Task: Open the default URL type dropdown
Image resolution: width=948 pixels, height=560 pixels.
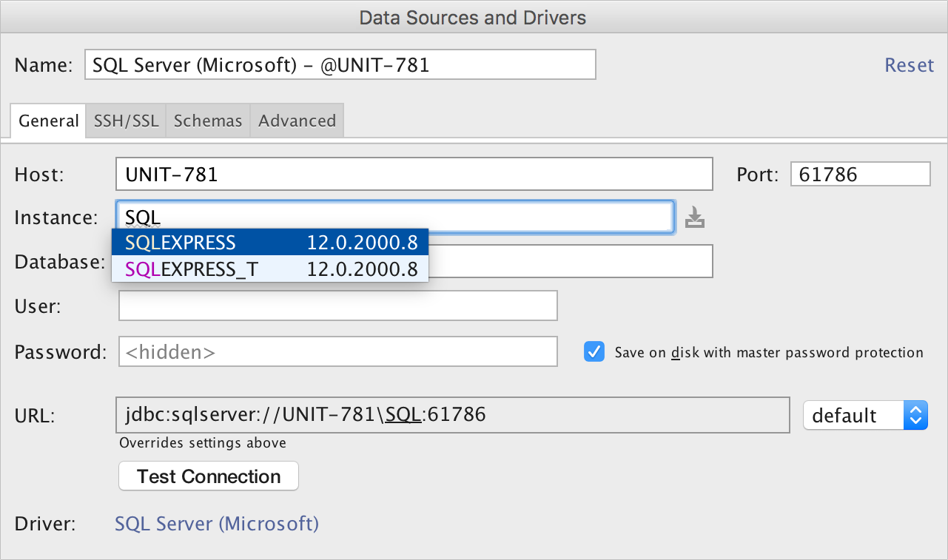Action: coord(865,415)
